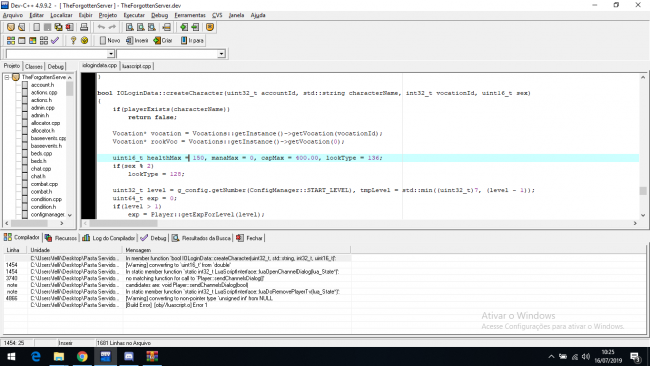
Task: Click the print icon in toolbar
Action: click(x=84, y=27)
